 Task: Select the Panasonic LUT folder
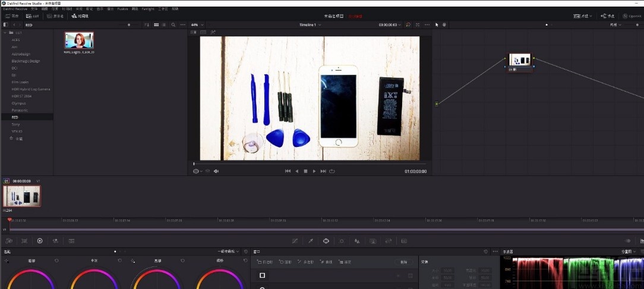click(x=20, y=110)
